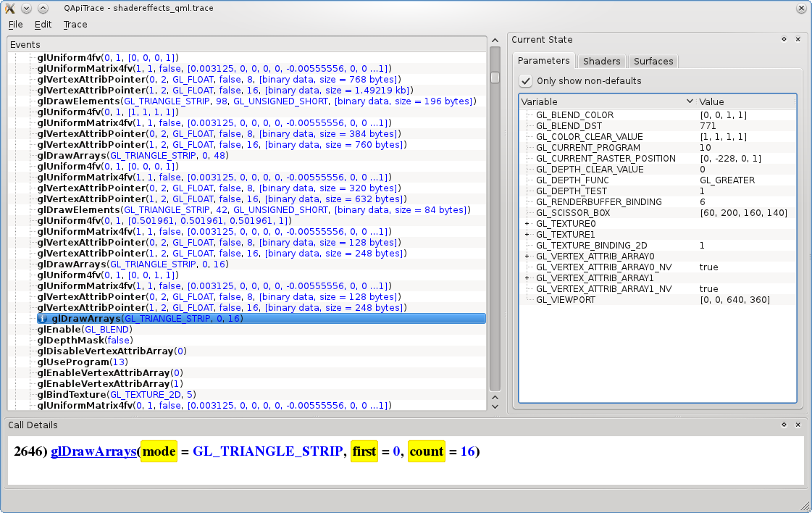Click the GL_GREATER value cell
Screen dimensions: 812x513
(727, 180)
